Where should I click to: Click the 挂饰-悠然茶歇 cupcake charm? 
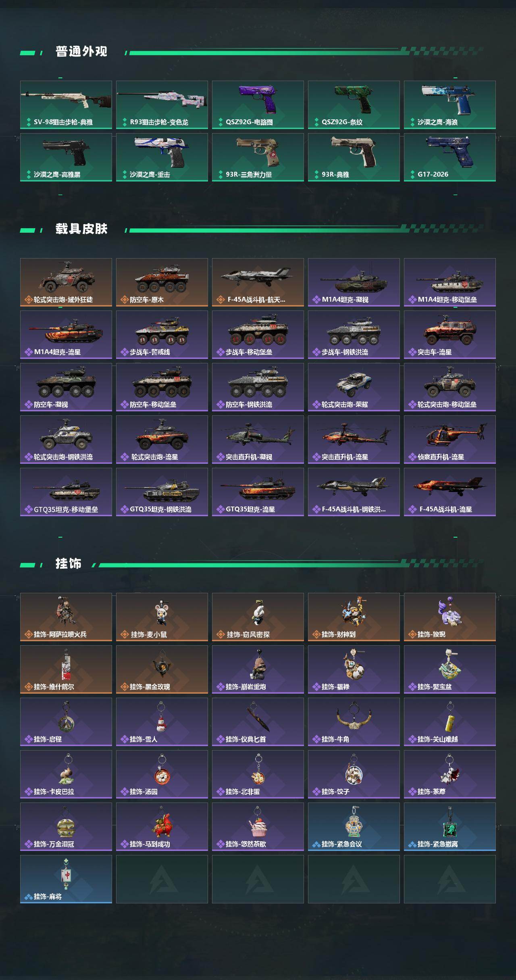[x=258, y=827]
